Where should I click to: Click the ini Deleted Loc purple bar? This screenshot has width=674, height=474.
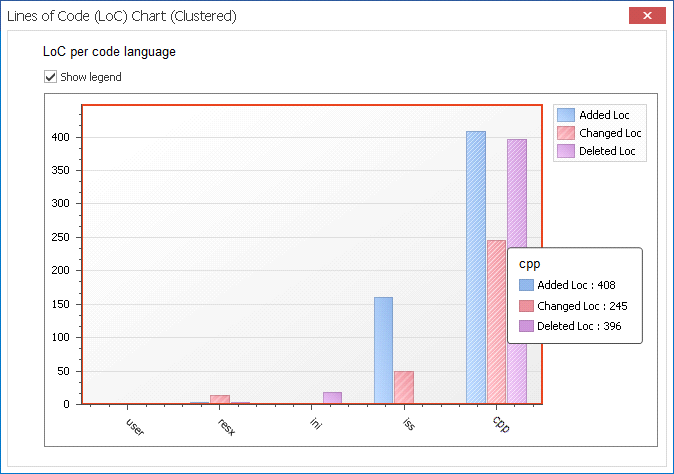(332, 398)
